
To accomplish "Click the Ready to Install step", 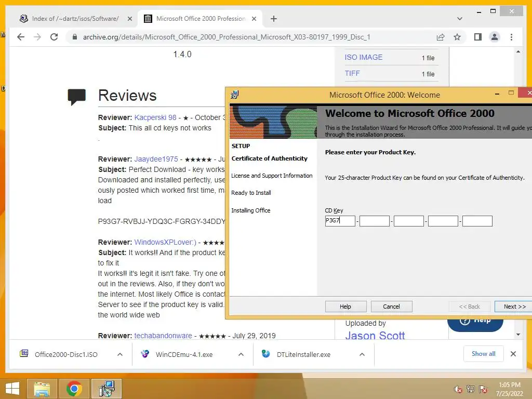I will (251, 193).
